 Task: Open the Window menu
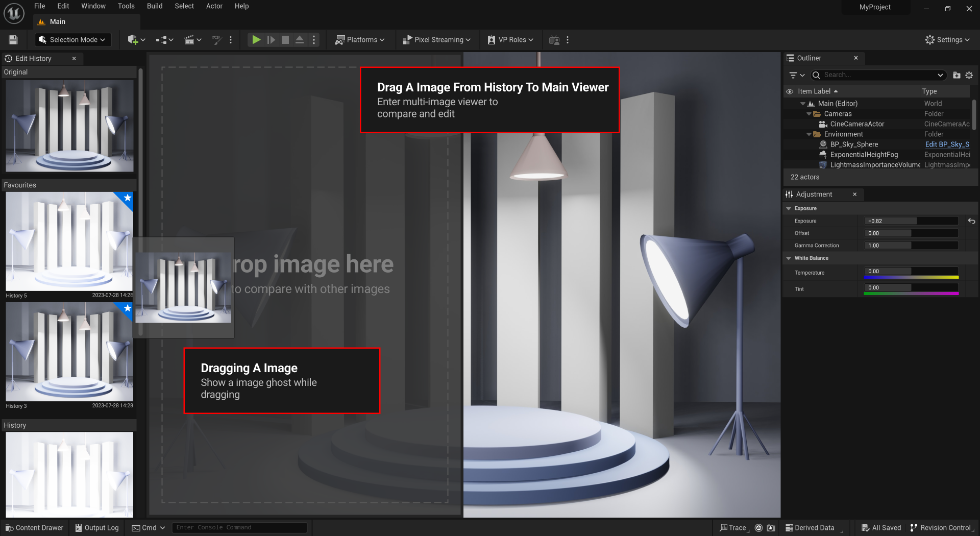click(x=93, y=6)
